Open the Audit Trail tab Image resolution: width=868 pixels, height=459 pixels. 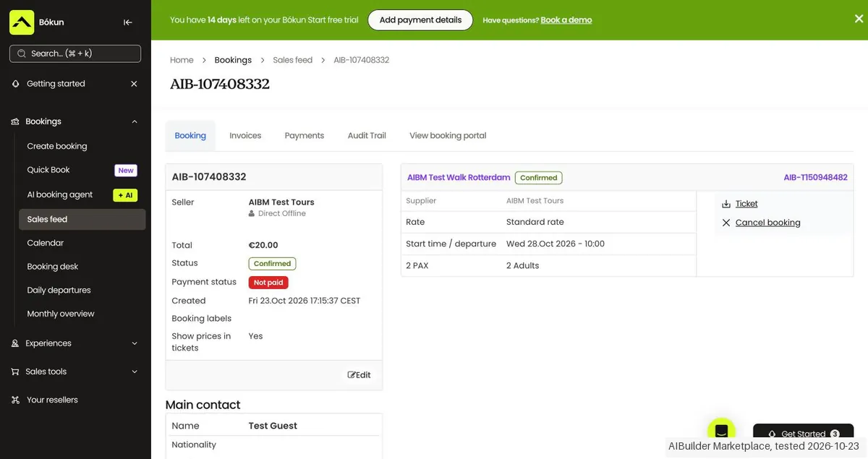pos(367,136)
